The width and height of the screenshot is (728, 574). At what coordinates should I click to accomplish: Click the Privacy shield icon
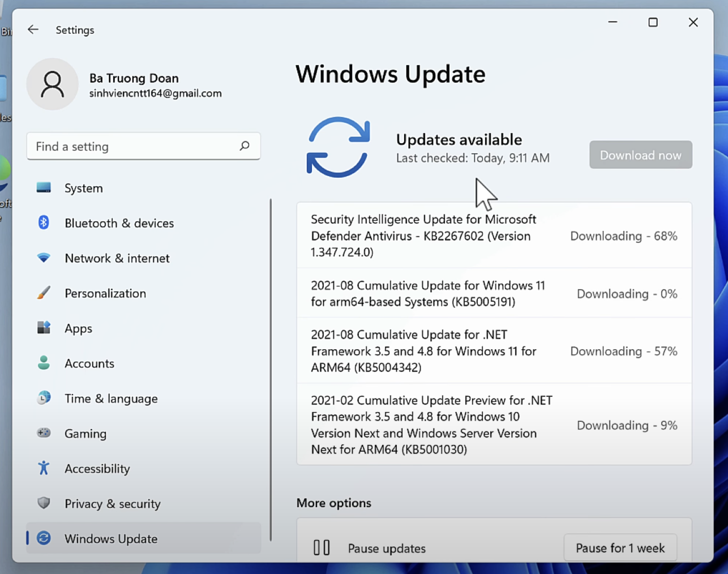[44, 503]
